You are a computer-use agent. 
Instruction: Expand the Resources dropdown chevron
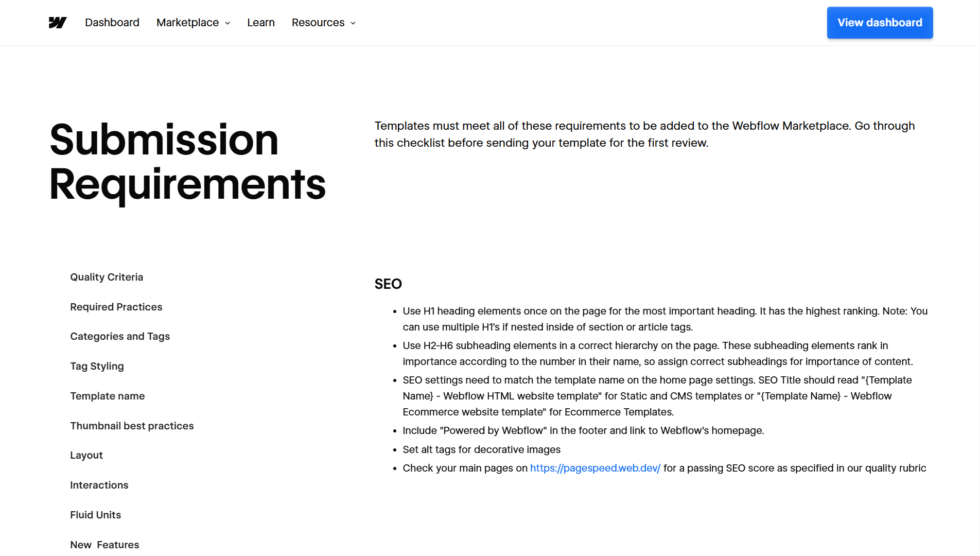(x=353, y=23)
